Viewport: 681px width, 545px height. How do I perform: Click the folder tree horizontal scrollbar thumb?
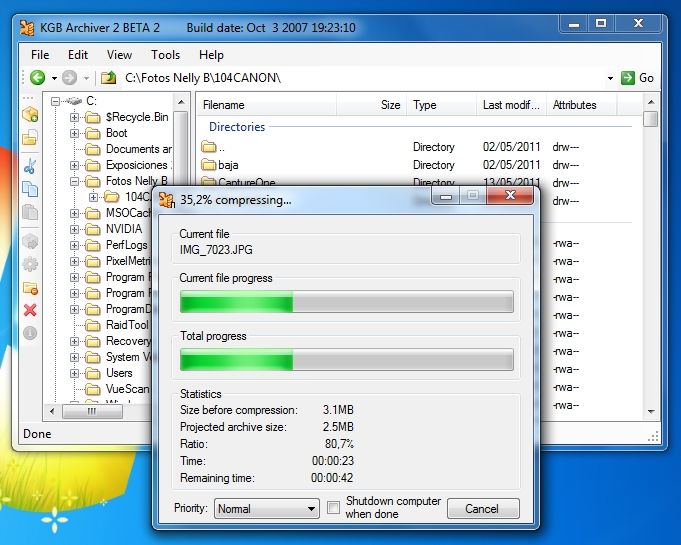coord(92,412)
